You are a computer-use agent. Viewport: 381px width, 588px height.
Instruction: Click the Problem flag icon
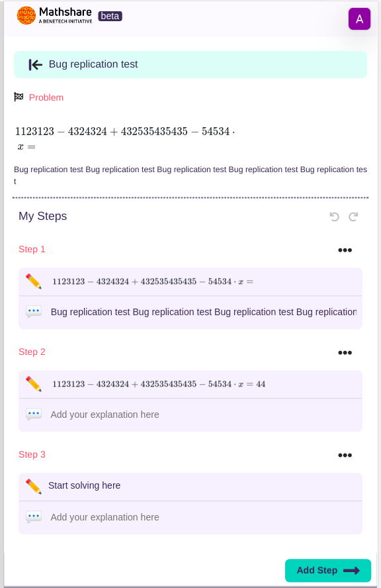click(x=17, y=97)
